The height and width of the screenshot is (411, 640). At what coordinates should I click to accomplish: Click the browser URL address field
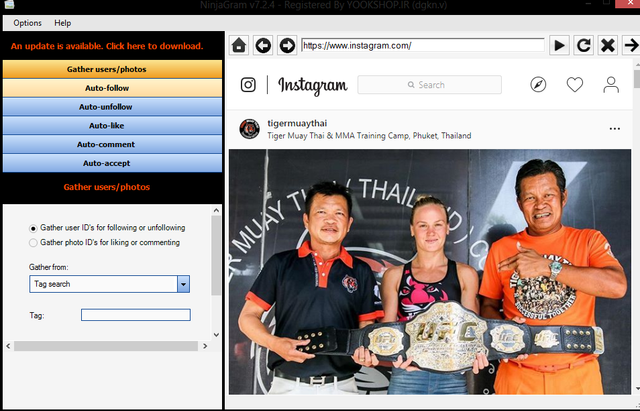click(422, 45)
